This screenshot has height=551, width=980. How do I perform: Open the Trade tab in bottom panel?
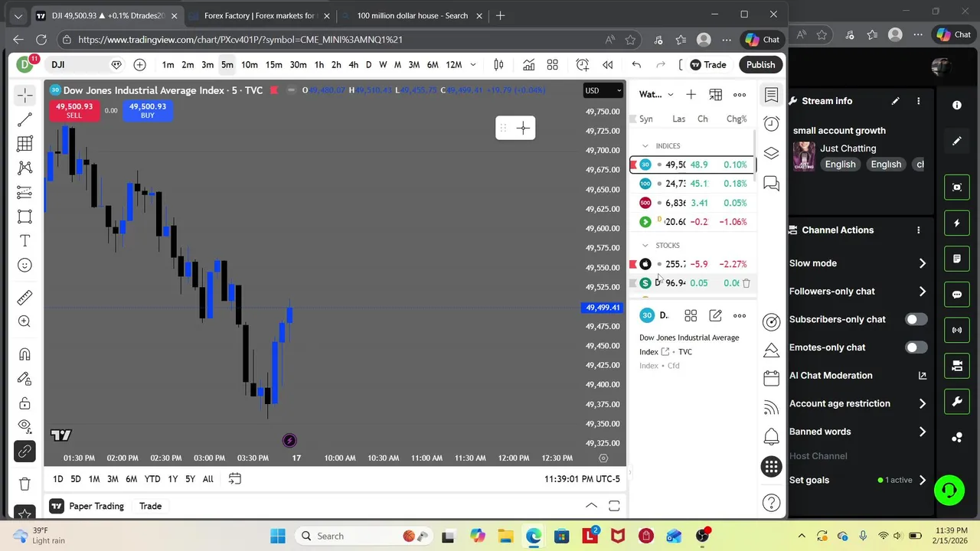point(150,506)
